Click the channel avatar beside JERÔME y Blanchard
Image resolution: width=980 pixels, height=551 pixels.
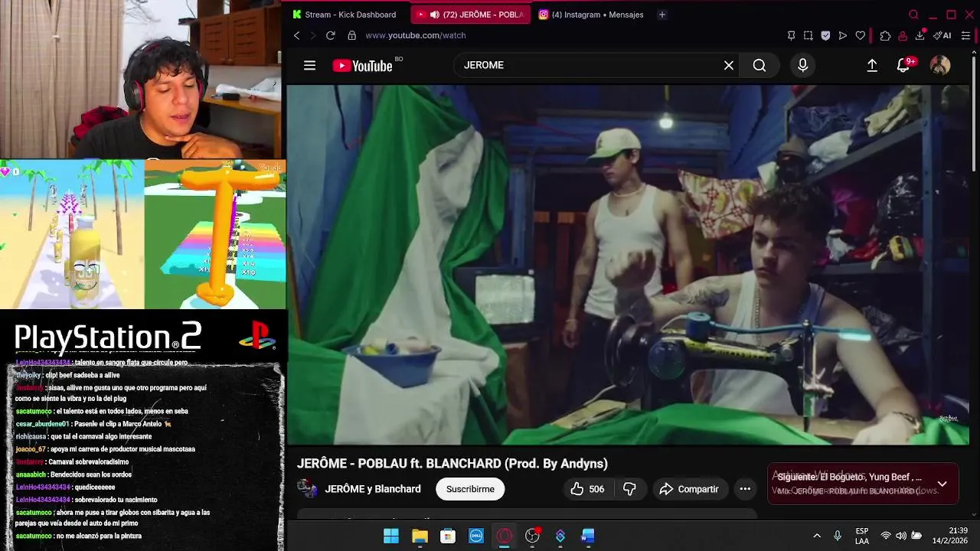[307, 489]
